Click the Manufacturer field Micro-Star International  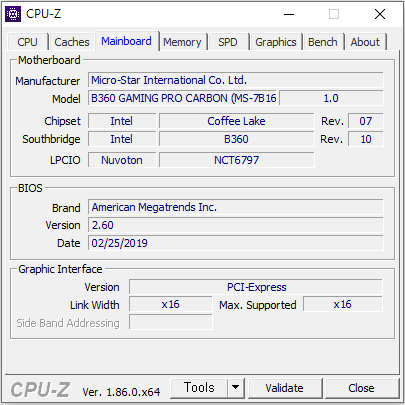[236, 80]
